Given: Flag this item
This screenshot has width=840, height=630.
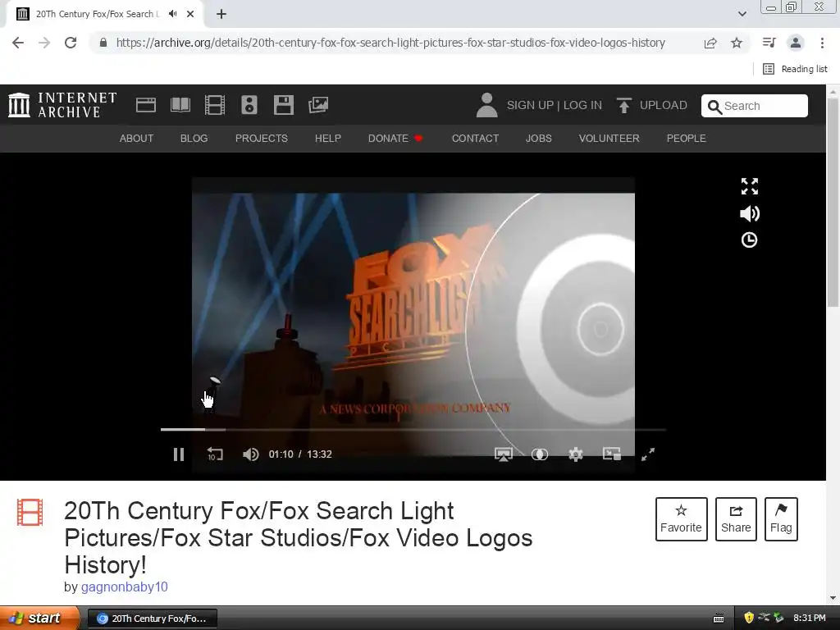Looking at the screenshot, I should pos(781,519).
